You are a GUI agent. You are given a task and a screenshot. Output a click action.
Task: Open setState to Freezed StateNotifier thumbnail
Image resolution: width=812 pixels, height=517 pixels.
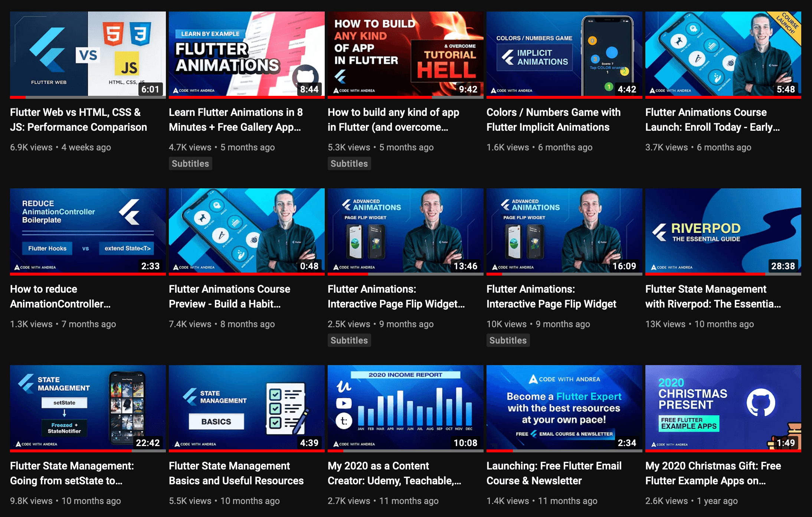[88, 407]
